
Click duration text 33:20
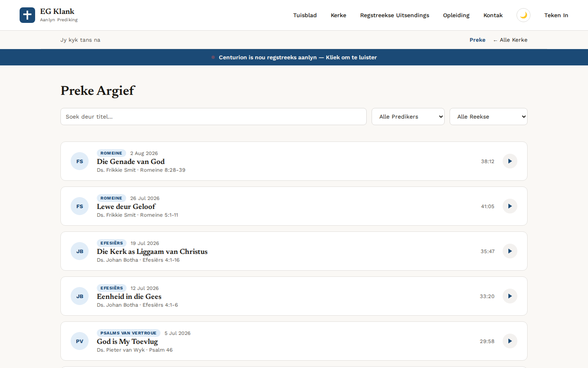pyautogui.click(x=487, y=296)
